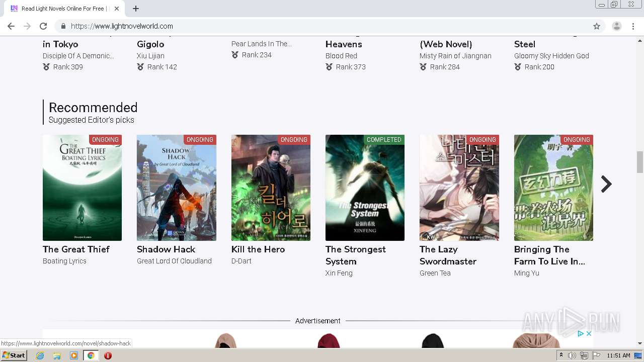The width and height of the screenshot is (644, 362).
Task: Open The Strongest System cover image
Action: 365,188
